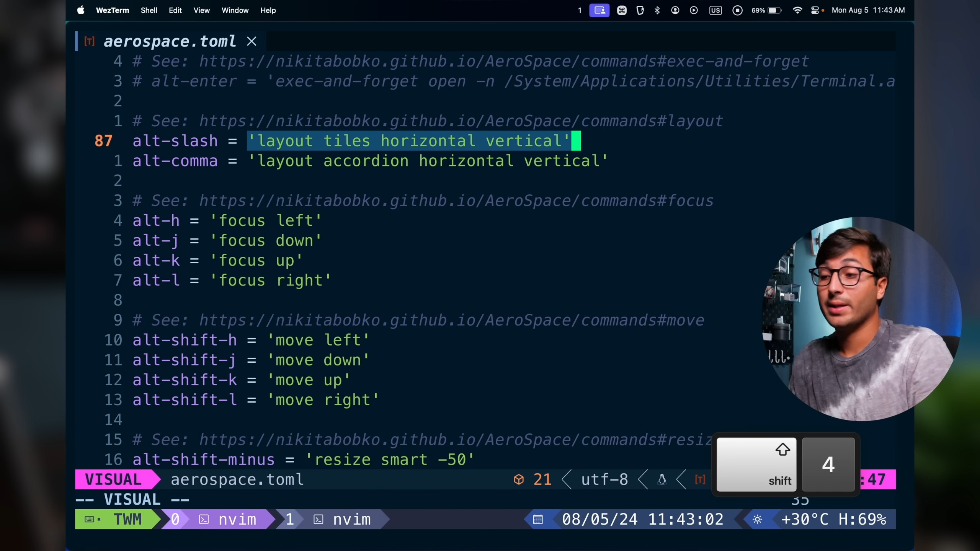Open the Bluetooth menu bar icon
The height and width of the screenshot is (551, 980).
point(657,10)
